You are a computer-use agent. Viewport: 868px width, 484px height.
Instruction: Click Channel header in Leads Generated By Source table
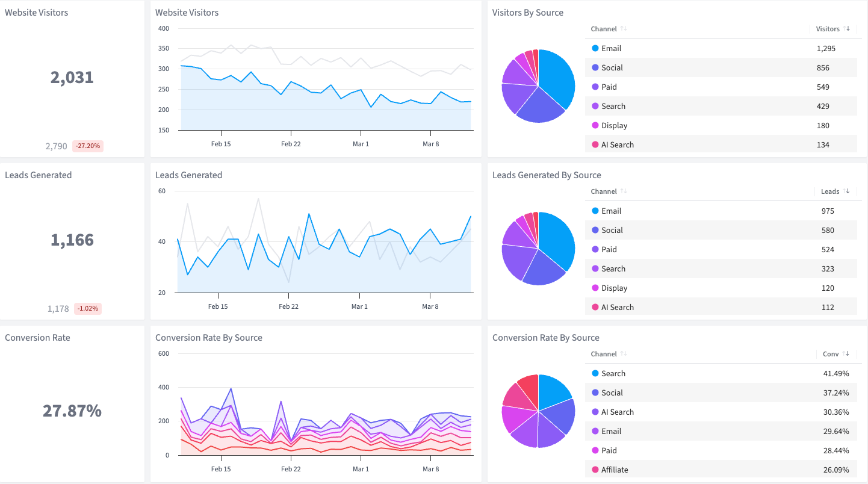[x=604, y=191]
